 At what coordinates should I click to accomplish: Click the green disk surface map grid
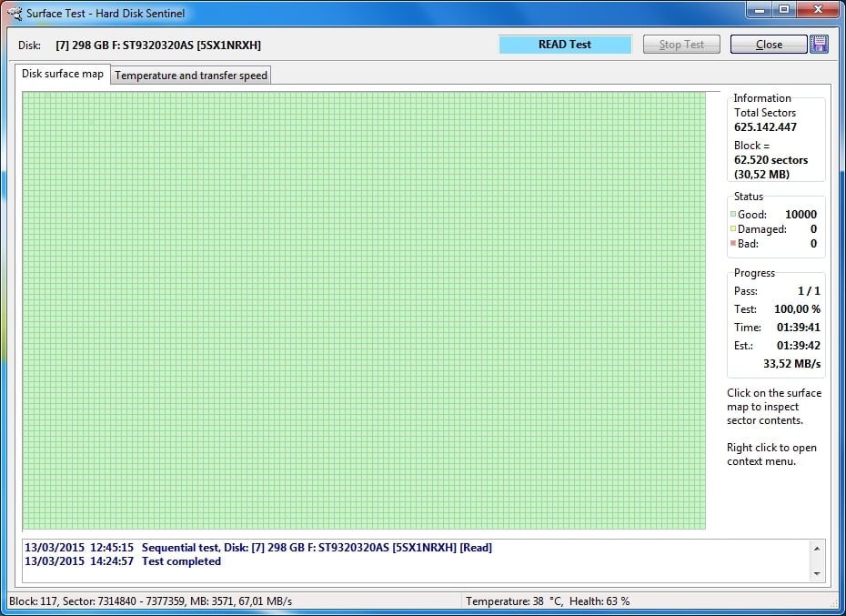(x=364, y=310)
